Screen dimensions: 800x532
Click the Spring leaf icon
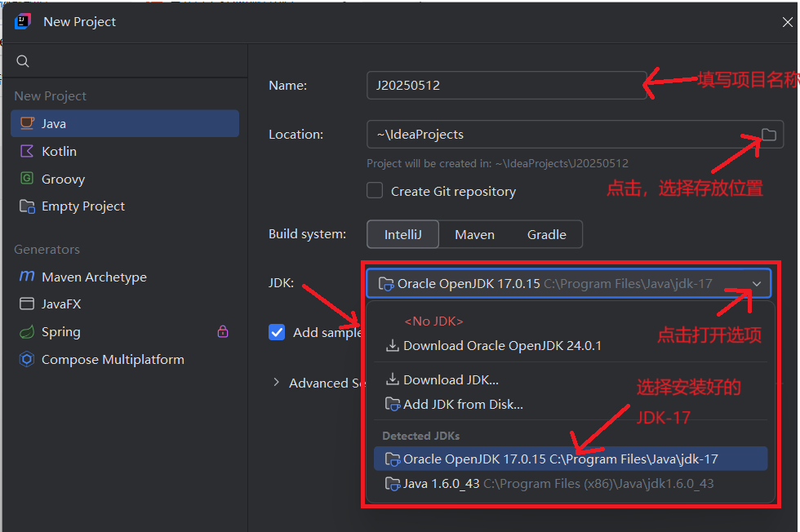(26, 331)
